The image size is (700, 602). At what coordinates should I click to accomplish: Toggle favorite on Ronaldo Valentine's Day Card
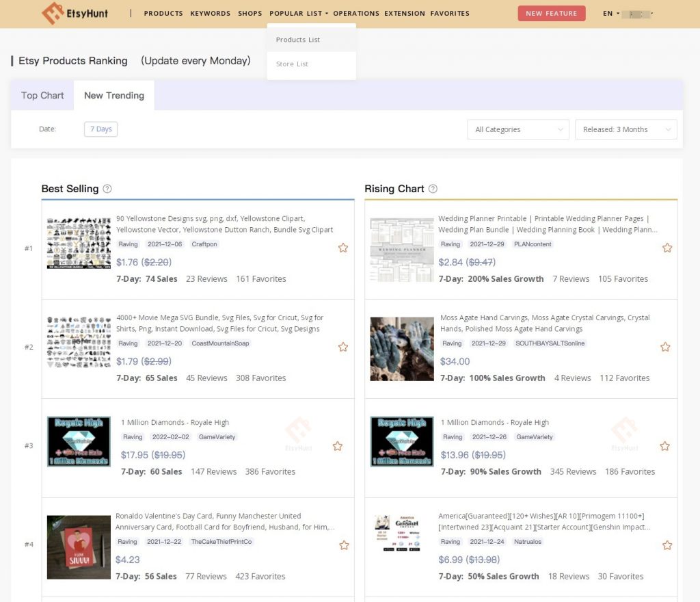point(343,545)
